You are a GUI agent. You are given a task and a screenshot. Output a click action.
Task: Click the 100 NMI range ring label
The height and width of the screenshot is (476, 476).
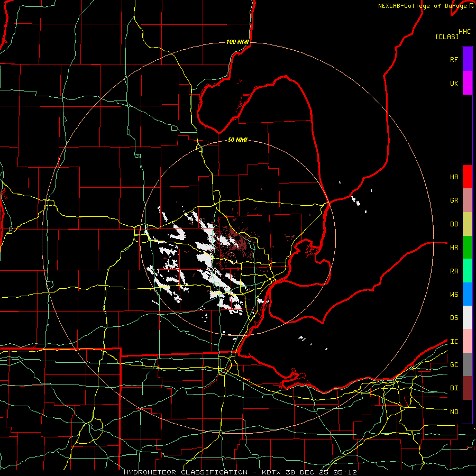(x=237, y=42)
